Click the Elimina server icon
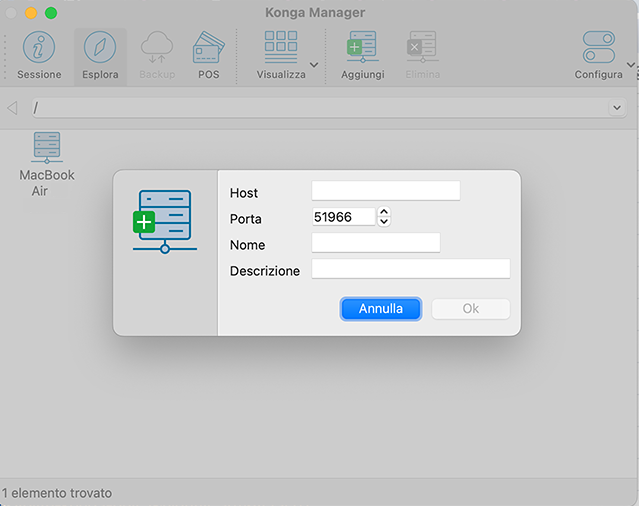The width and height of the screenshot is (639, 506). [421, 47]
